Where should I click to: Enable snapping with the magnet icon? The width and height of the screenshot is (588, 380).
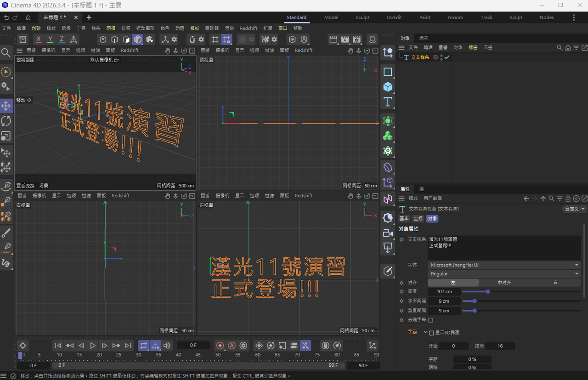click(x=192, y=40)
